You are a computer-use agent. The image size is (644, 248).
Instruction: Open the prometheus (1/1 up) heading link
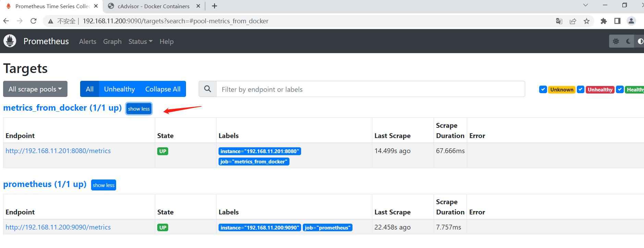(x=45, y=184)
